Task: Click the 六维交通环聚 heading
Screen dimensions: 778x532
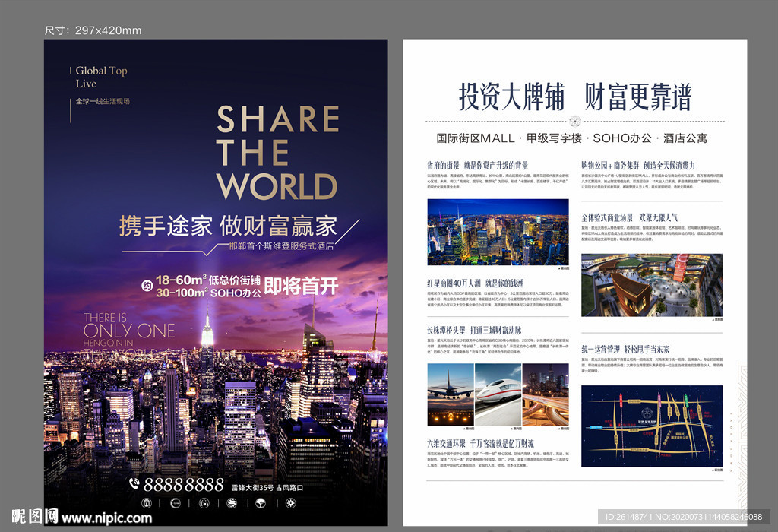Action: [447, 443]
